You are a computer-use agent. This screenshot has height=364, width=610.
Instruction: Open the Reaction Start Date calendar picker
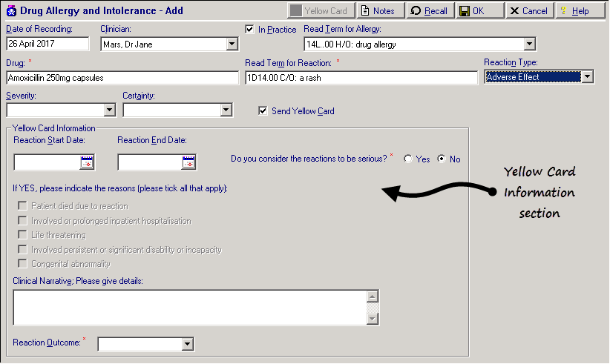click(x=86, y=161)
